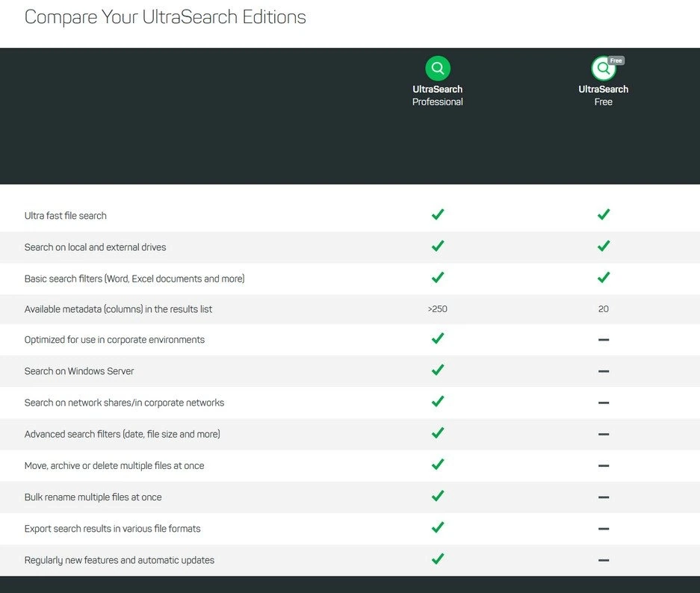Click Free dash for Move, archive or delete
This screenshot has width=700, height=593.
click(x=604, y=466)
